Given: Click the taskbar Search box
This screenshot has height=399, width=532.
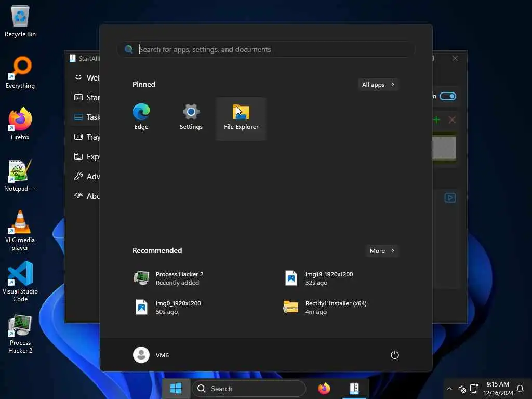Looking at the screenshot, I should 249,389.
